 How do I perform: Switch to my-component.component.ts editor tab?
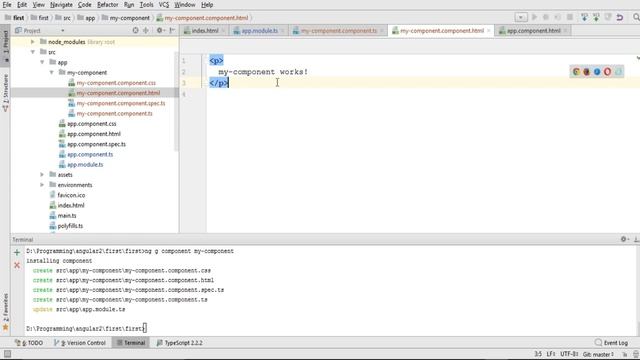click(x=338, y=31)
